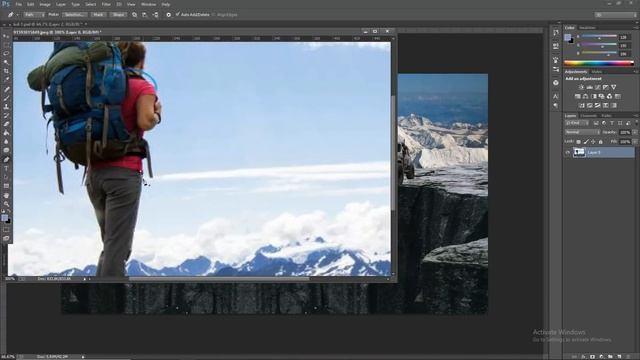Select the Layer 0 thumbnail

(579, 152)
